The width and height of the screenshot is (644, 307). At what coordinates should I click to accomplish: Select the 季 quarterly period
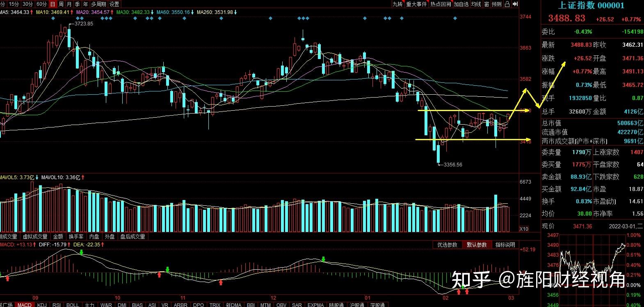click(x=77, y=4)
